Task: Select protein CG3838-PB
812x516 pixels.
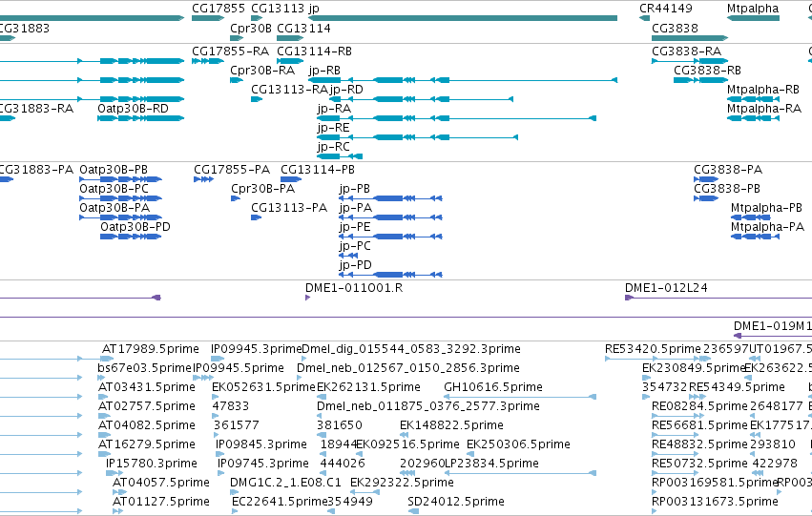Action: coord(727,189)
